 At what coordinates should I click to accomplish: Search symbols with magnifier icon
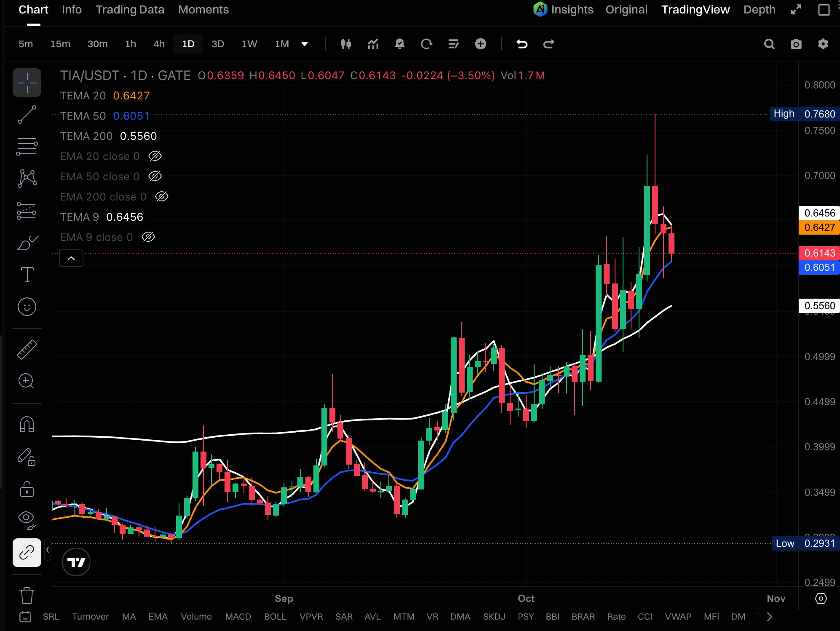(x=769, y=44)
